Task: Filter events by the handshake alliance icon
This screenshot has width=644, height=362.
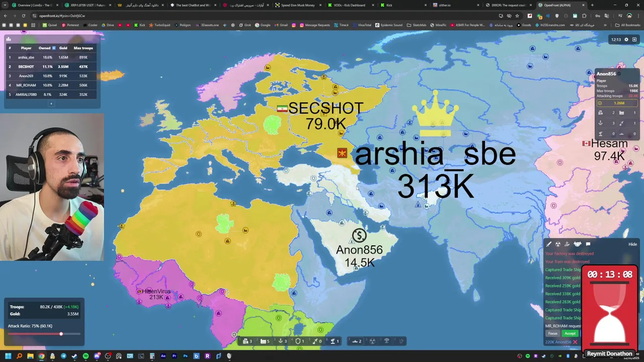Action: pos(578,244)
